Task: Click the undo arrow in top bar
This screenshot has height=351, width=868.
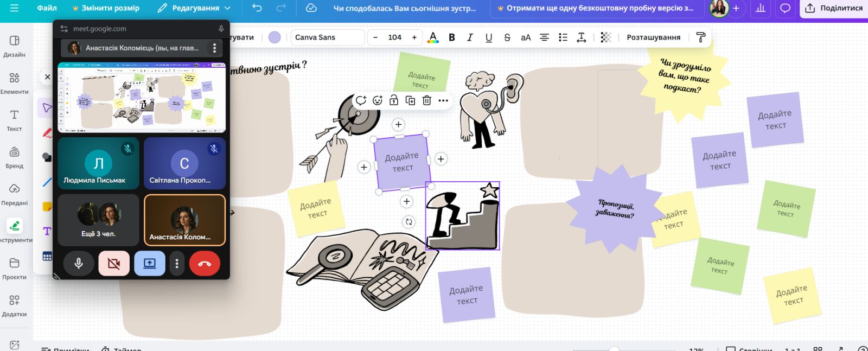Action: pos(257,8)
